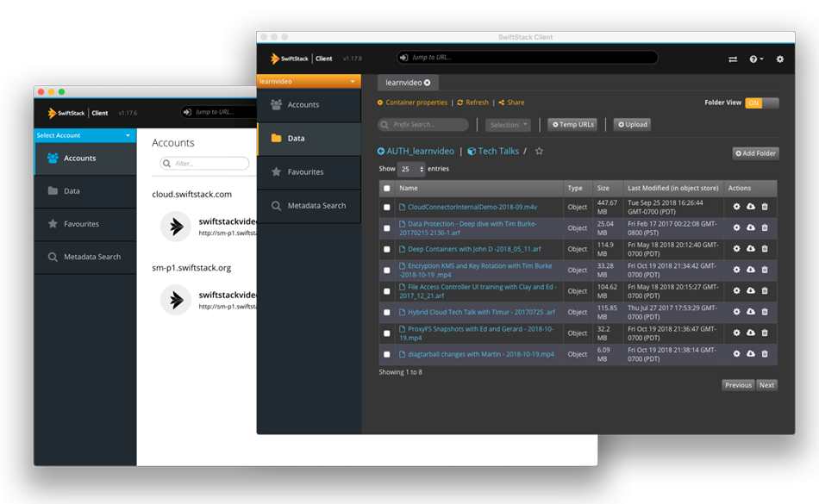
Task: Refresh the container listing
Action: tap(472, 103)
